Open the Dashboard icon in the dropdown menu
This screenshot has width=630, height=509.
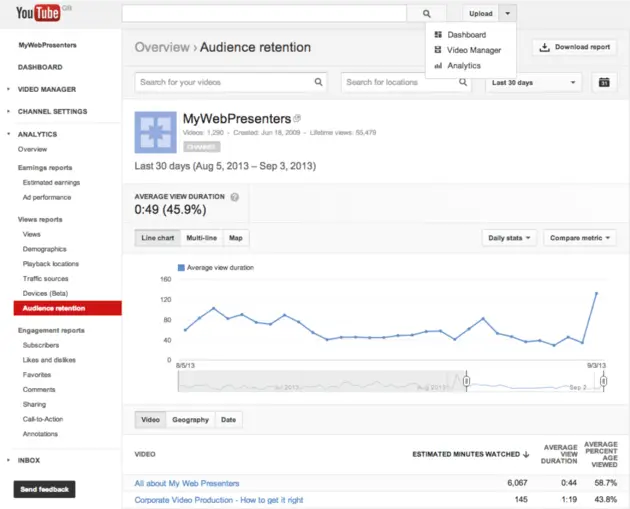pos(438,35)
